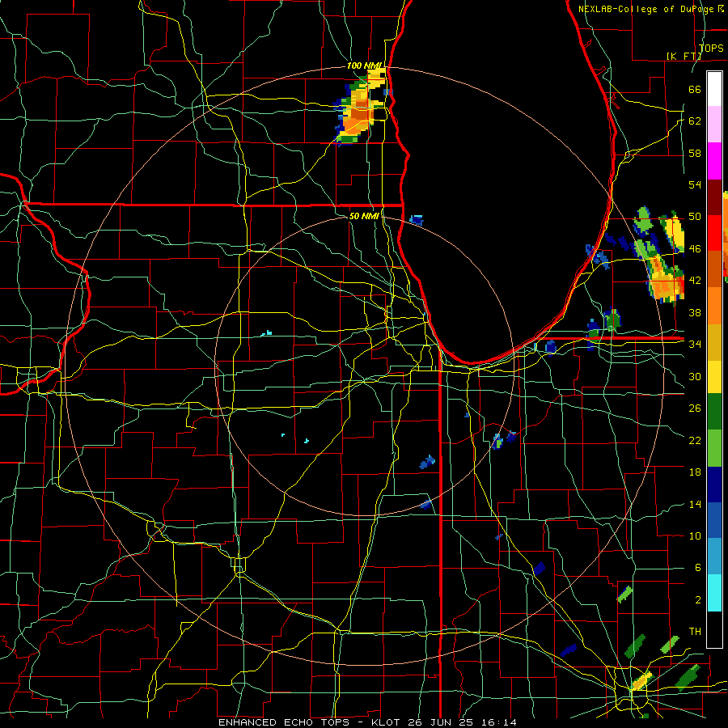
Task: Click the white swatch in the tops legend
Action: tap(714, 89)
